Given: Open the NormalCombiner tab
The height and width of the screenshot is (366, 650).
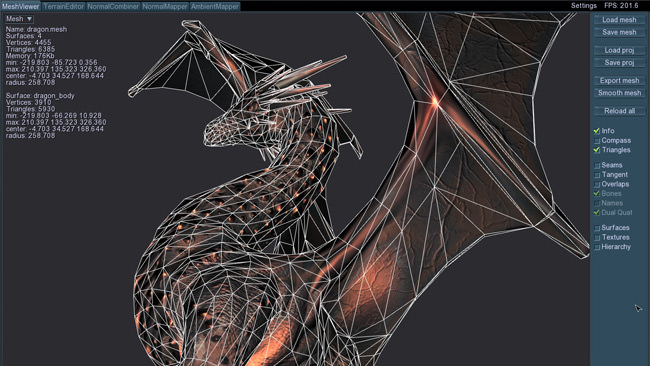Looking at the screenshot, I should pos(113,6).
